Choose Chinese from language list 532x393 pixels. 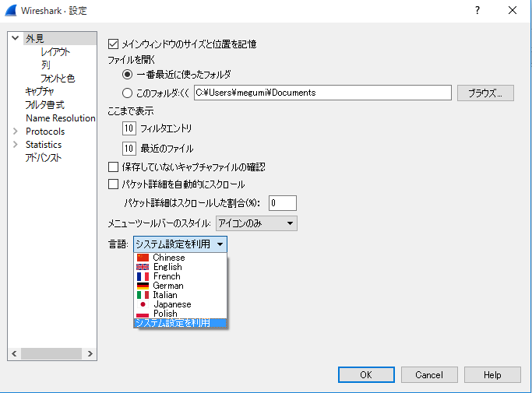click(180, 258)
